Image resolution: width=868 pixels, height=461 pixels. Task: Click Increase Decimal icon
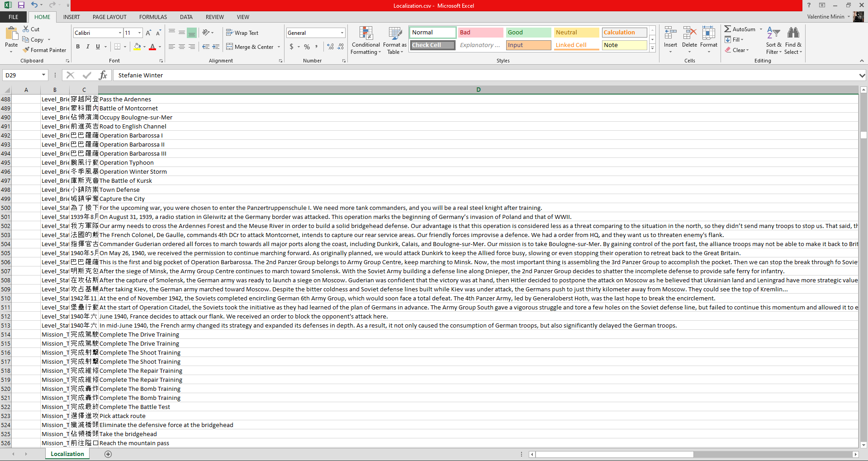(331, 47)
